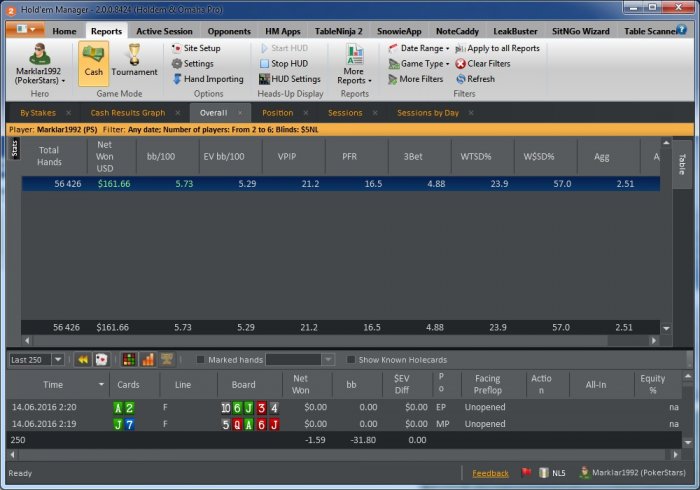This screenshot has width=700, height=490.
Task: Toggle the Marked hands checkbox
Action: pos(201,360)
